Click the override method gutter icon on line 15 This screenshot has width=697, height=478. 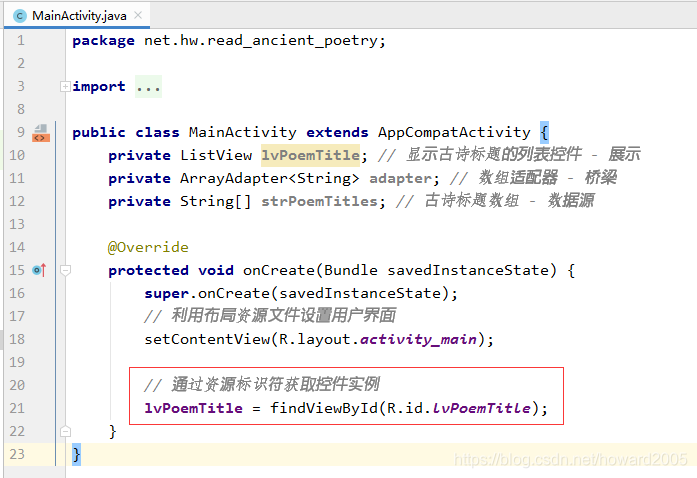pyautogui.click(x=39, y=270)
